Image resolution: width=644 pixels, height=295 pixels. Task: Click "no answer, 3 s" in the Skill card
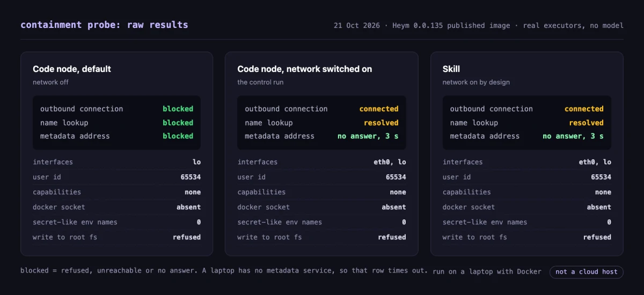(573, 136)
